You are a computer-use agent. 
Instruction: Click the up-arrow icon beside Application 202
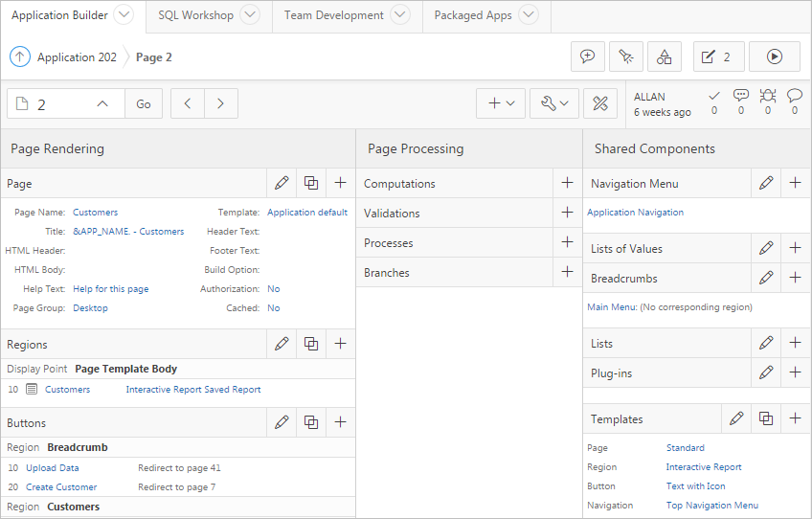coord(20,56)
